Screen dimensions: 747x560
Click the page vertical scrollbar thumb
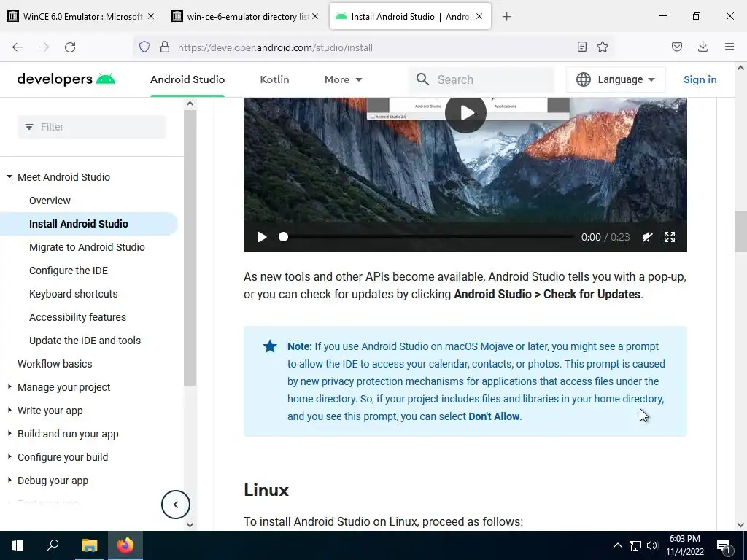[740, 231]
